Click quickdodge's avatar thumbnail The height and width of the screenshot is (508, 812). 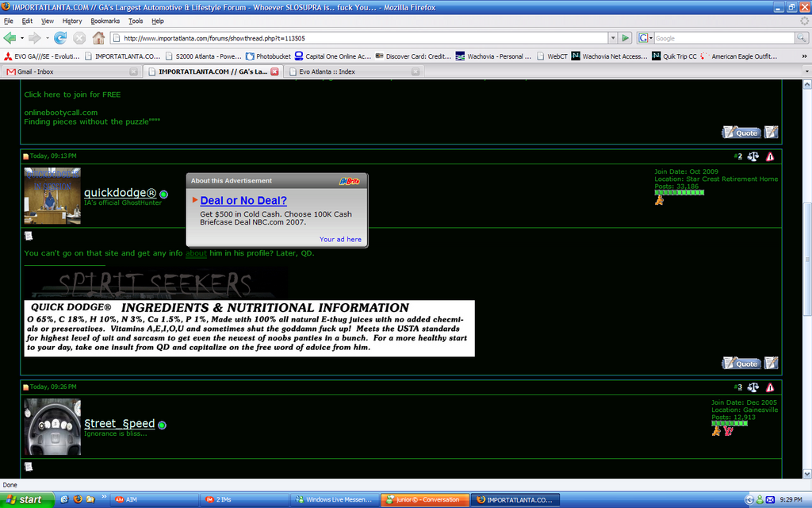click(52, 195)
